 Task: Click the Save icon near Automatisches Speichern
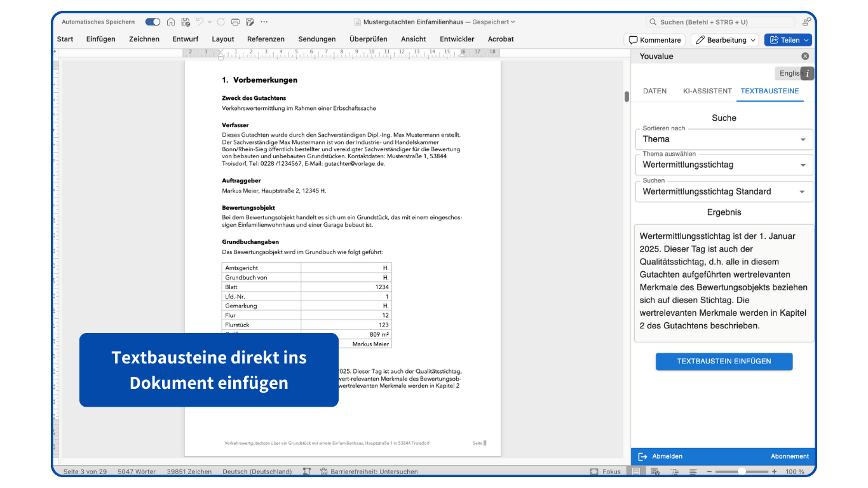186,21
